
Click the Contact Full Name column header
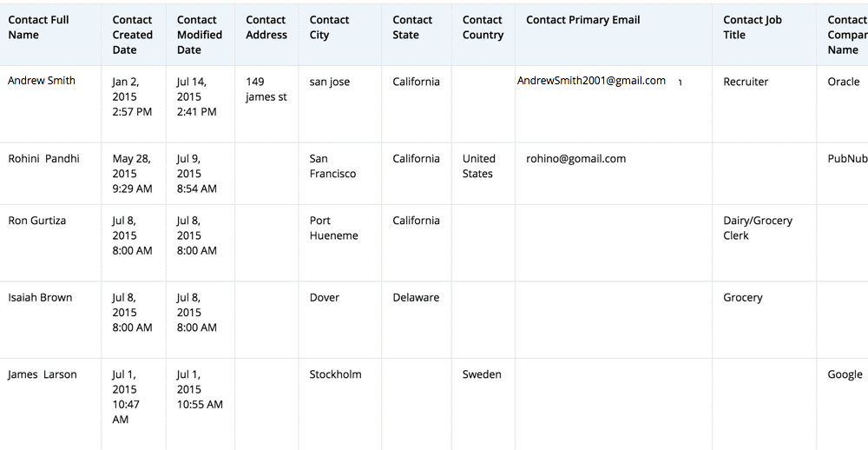(39, 27)
